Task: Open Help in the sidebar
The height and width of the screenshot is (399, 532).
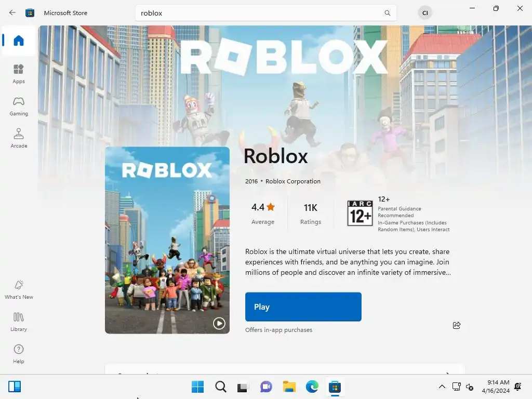Action: coord(19,354)
